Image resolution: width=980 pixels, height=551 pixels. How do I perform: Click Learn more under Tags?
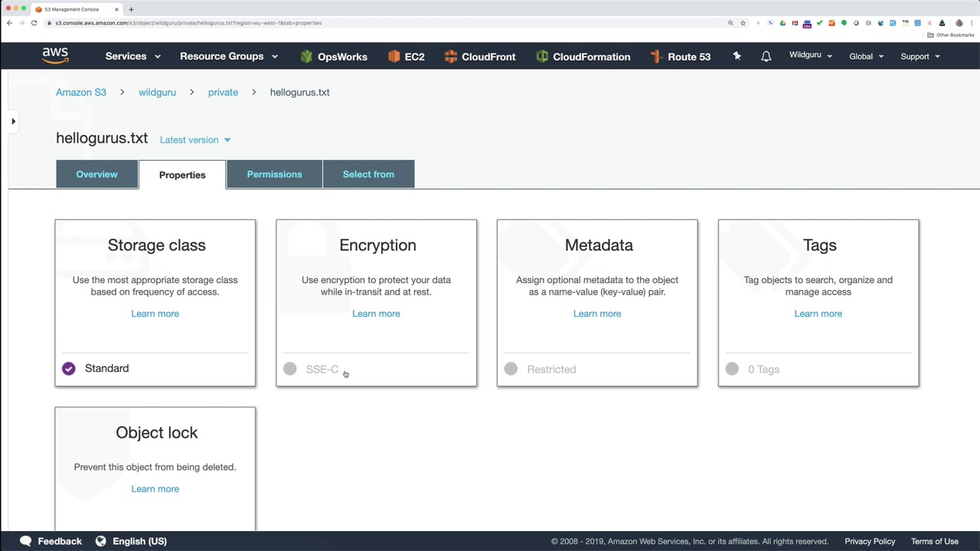(818, 314)
